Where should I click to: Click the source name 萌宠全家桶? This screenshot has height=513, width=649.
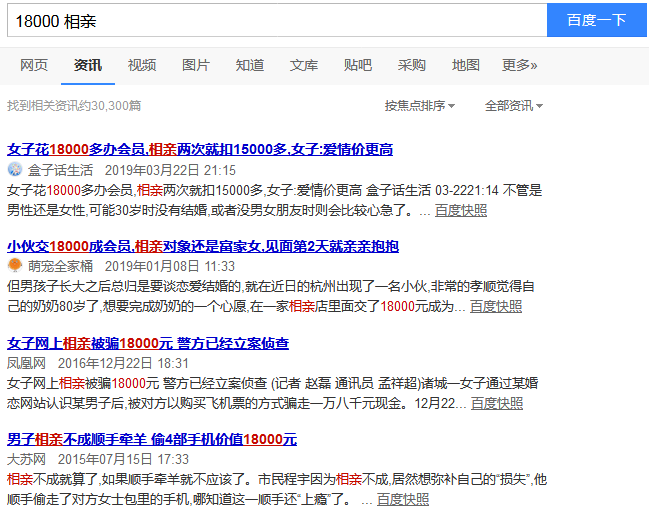click(60, 266)
